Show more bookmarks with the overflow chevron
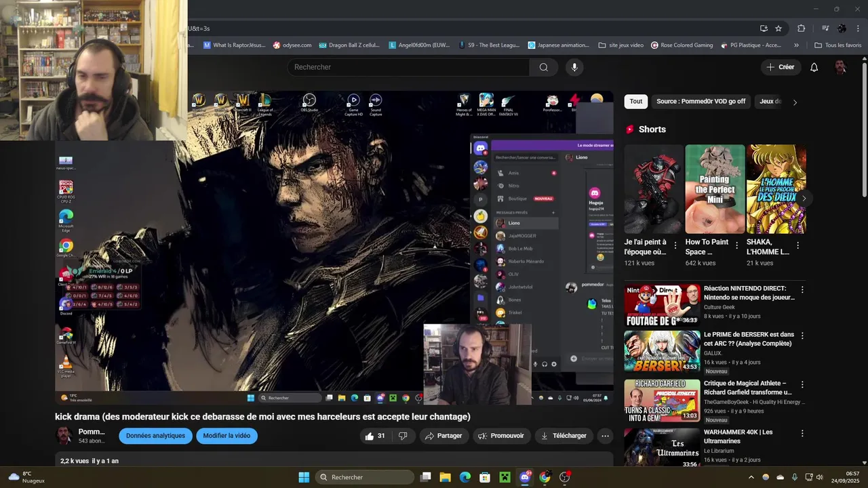The height and width of the screenshot is (488, 868). (x=796, y=45)
